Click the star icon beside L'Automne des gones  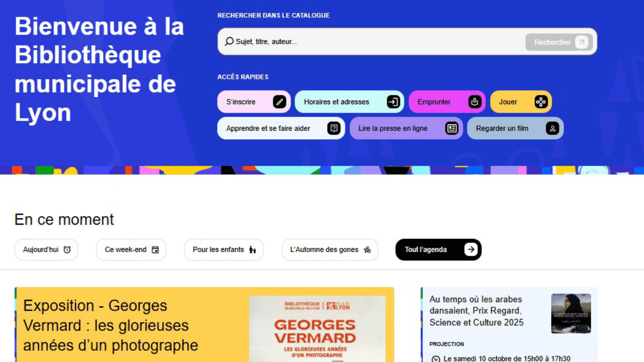tap(367, 250)
